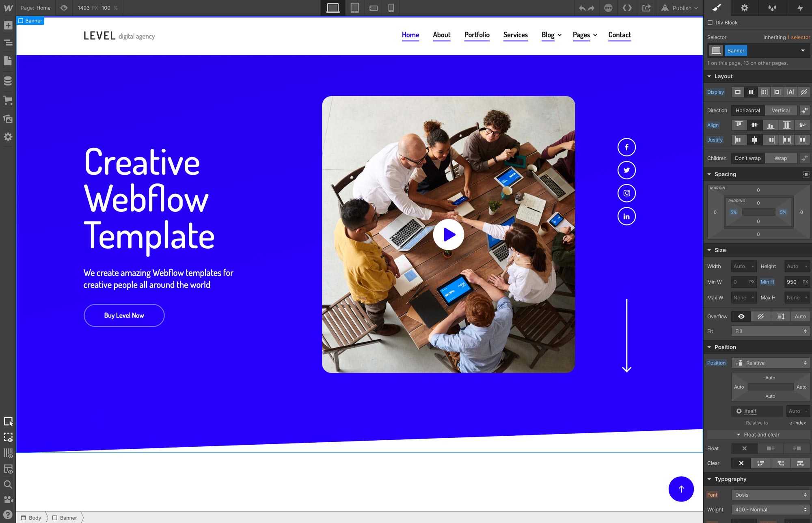Click the Facebook social icon
This screenshot has width=812, height=523.
[626, 147]
